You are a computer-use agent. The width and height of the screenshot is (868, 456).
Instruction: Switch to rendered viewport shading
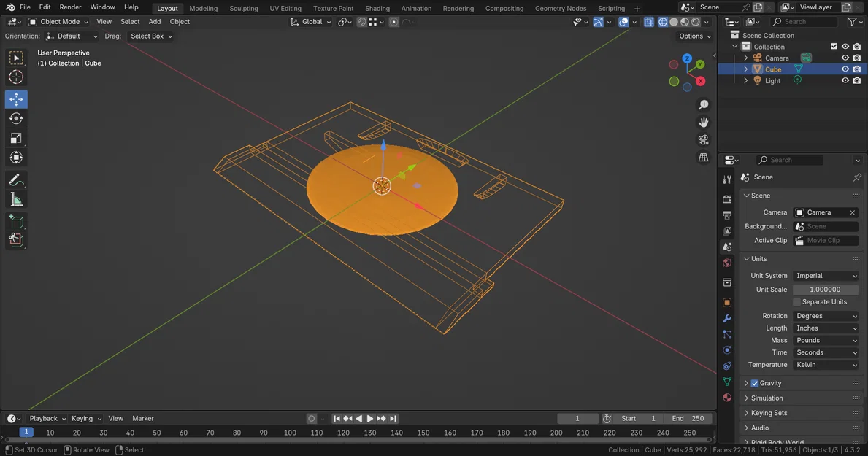[696, 22]
